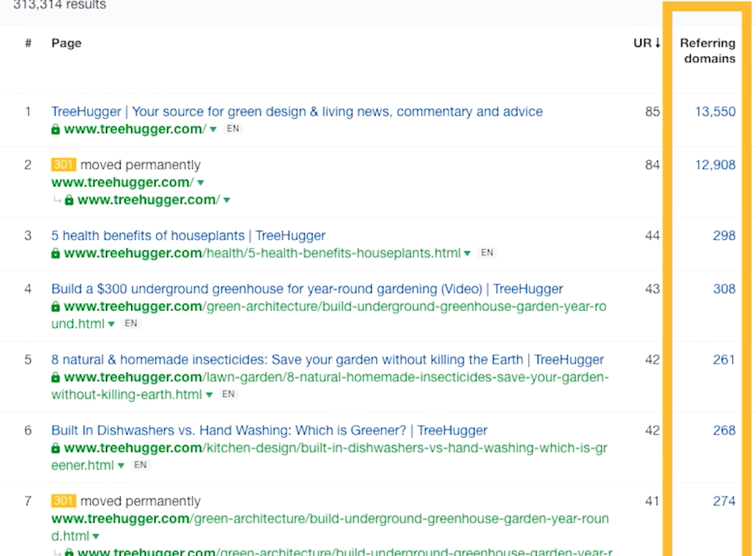Click UR value 42 on insecticides row
Viewport: 756px width, 556px height.
(652, 360)
